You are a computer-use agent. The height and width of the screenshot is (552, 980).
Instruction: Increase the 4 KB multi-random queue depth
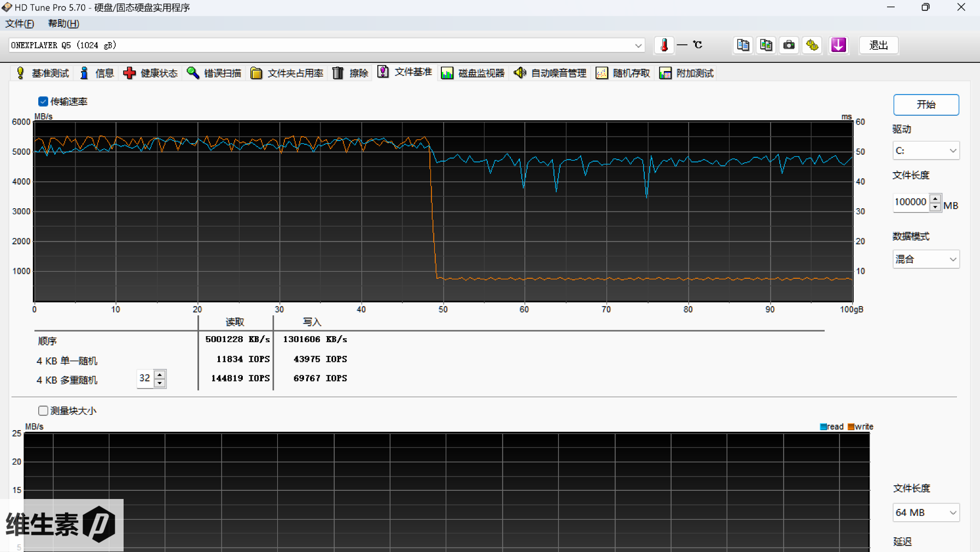point(160,374)
